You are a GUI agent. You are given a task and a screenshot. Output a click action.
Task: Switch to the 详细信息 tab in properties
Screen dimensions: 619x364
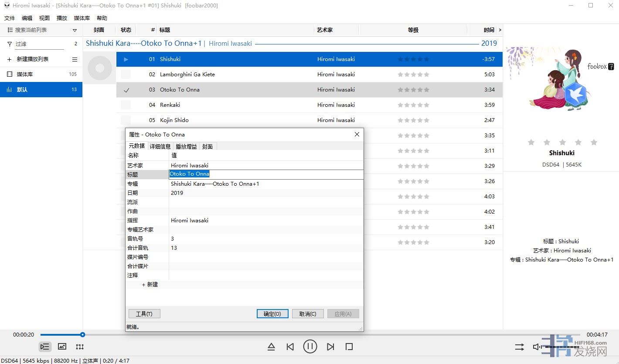pyautogui.click(x=160, y=146)
